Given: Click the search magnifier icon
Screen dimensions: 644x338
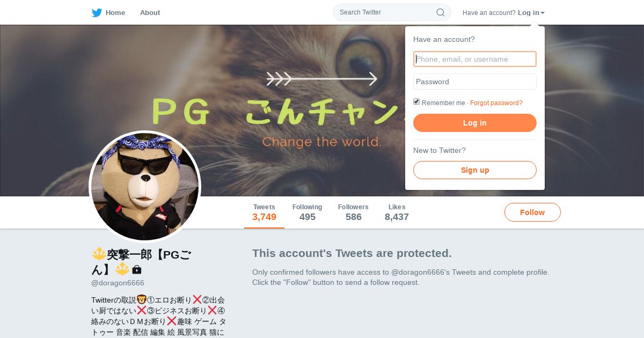Looking at the screenshot, I should click(440, 12).
